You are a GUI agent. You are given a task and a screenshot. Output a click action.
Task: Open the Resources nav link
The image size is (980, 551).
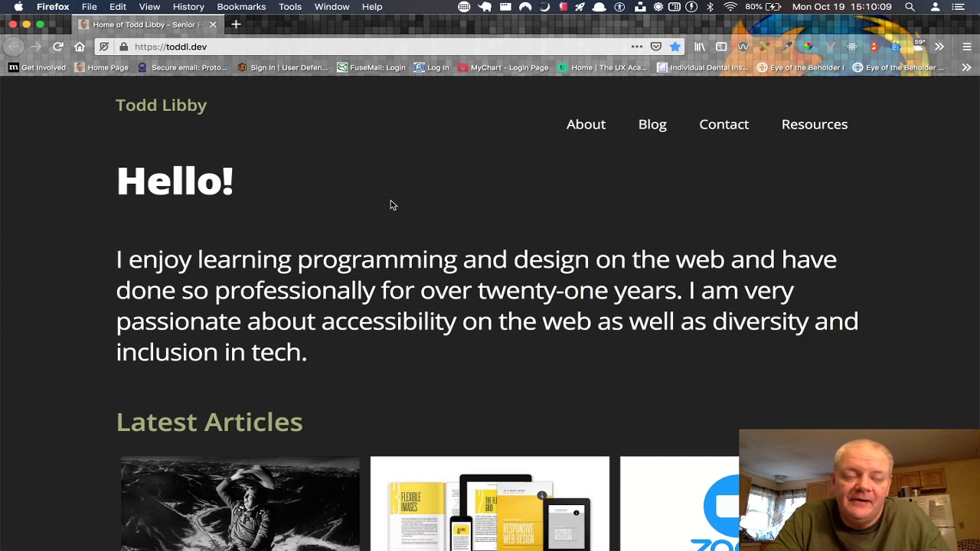point(815,124)
